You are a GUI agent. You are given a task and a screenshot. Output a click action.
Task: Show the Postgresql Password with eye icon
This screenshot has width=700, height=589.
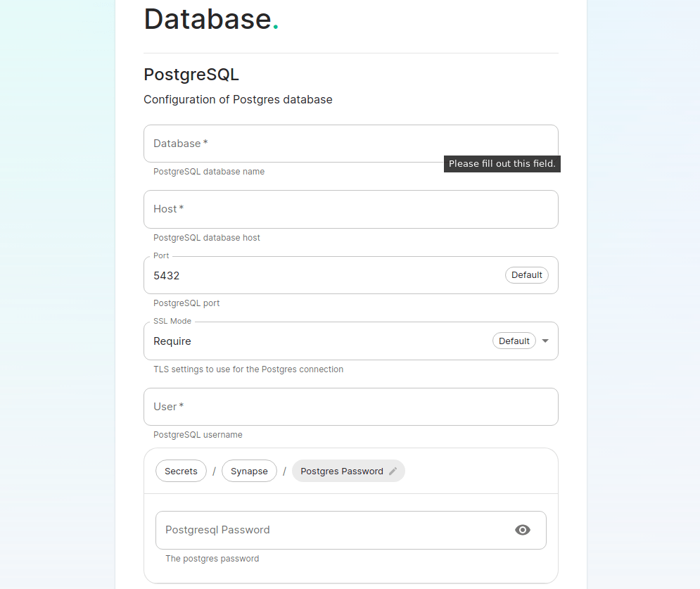coord(522,530)
